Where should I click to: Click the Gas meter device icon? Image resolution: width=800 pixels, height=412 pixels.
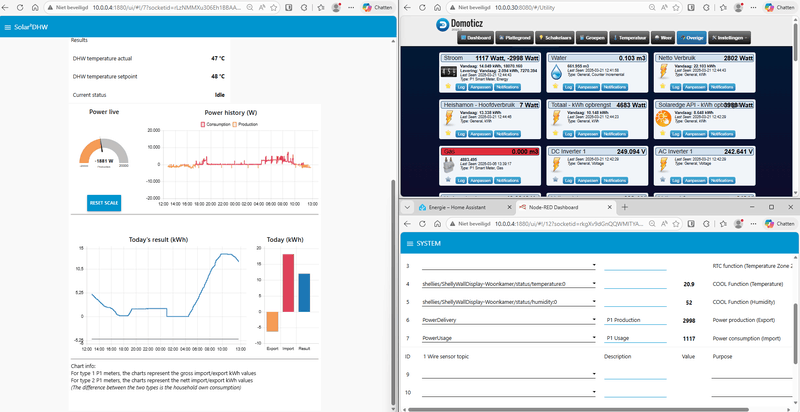[x=448, y=166]
